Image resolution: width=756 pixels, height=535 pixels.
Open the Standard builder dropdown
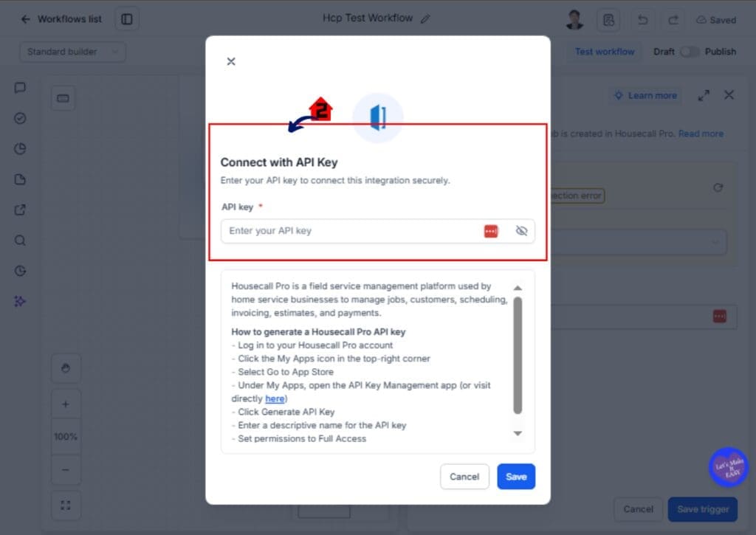coord(73,52)
